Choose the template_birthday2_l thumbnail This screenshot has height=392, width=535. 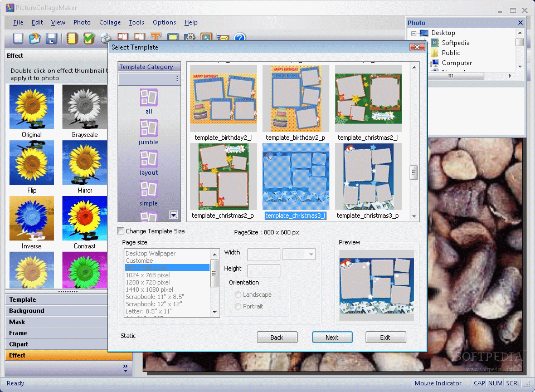223,99
